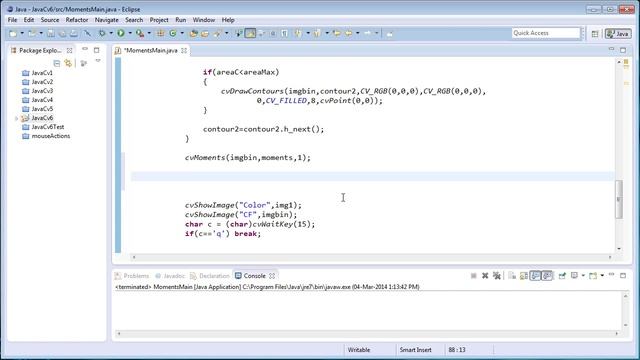This screenshot has width=640, height=360.
Task: Select the JavaCv1 project
Action: coord(42,73)
